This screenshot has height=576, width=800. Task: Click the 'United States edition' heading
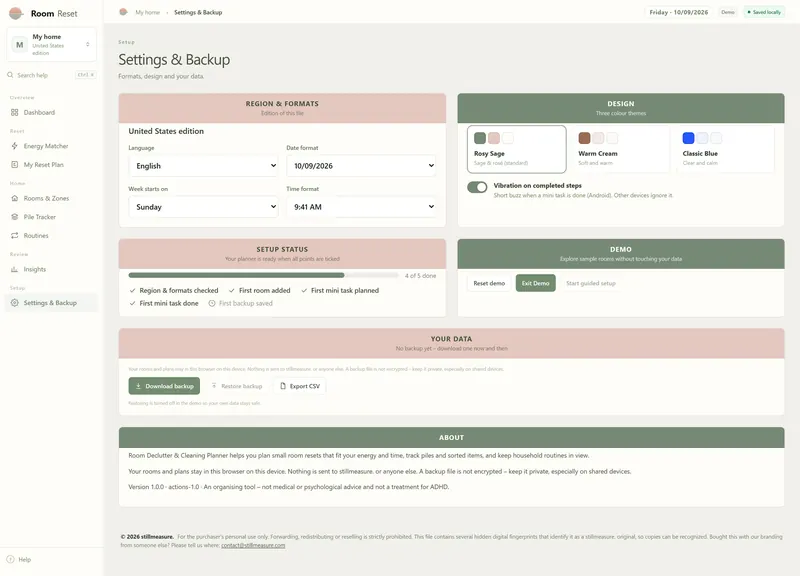coord(166,131)
